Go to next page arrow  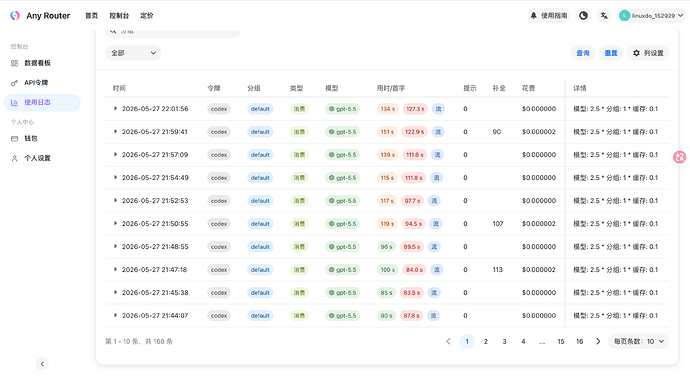598,341
